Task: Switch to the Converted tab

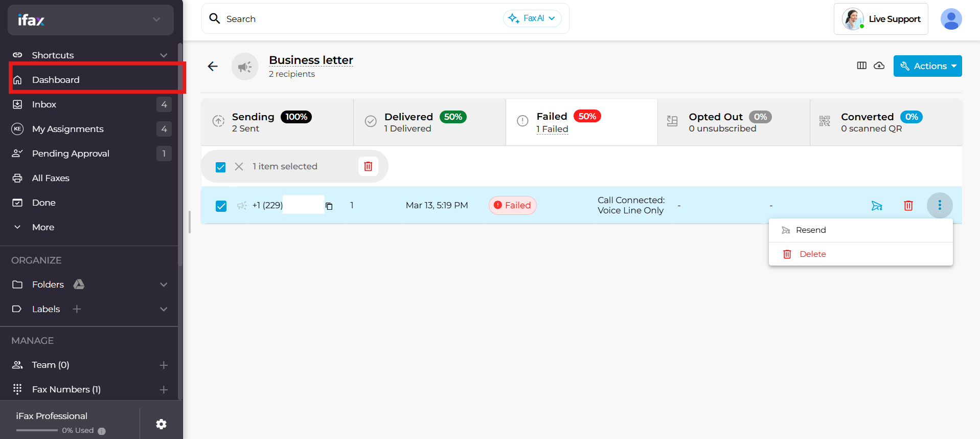Action: 886,122
